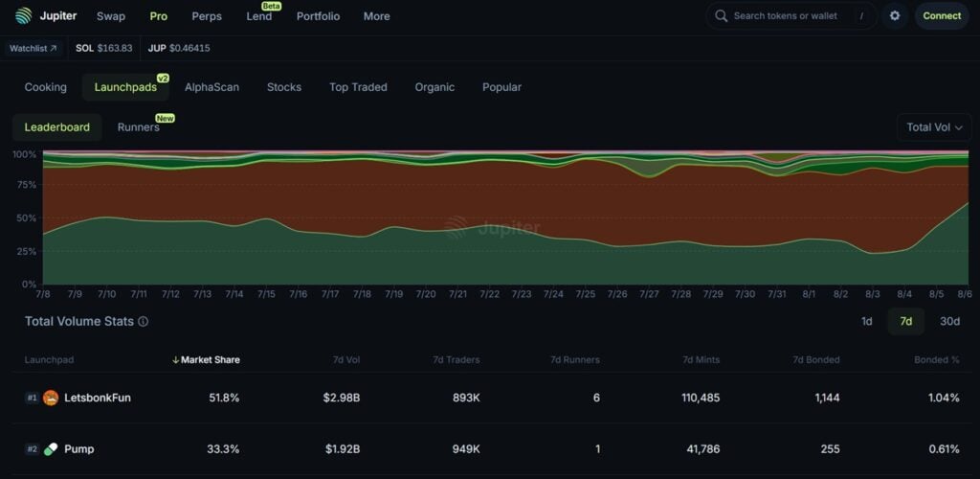Select the Leaderboard sub-tab

coord(56,127)
